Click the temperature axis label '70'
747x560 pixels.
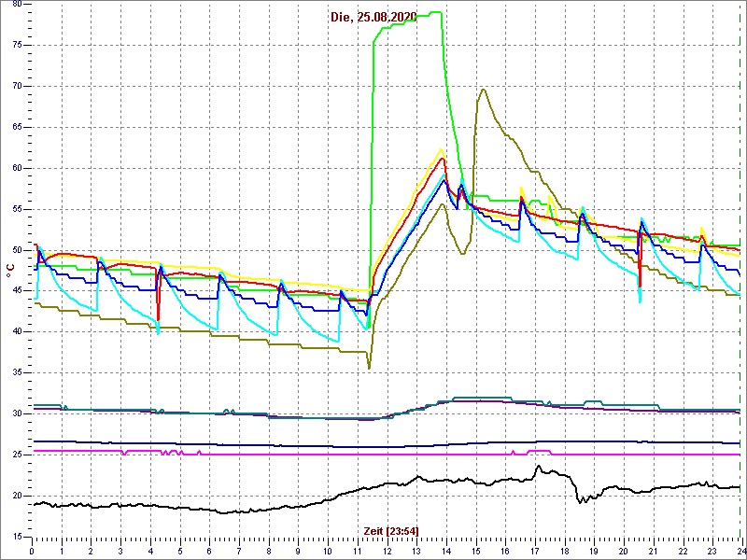[16, 86]
